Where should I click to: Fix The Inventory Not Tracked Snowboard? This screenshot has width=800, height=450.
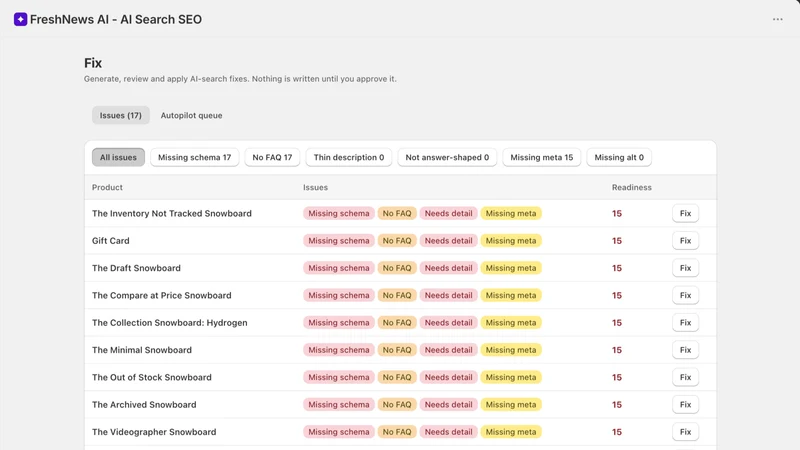tap(685, 213)
